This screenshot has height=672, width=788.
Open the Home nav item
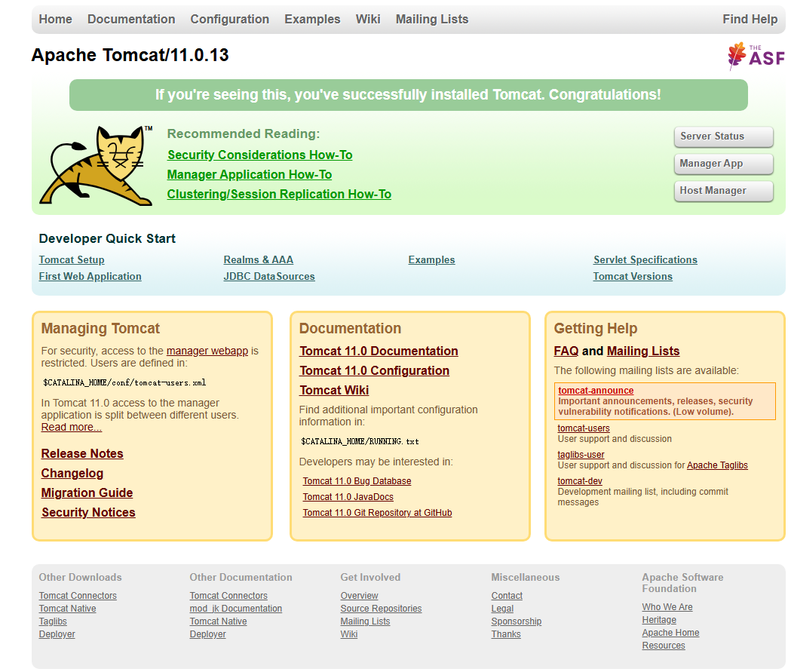pos(55,19)
